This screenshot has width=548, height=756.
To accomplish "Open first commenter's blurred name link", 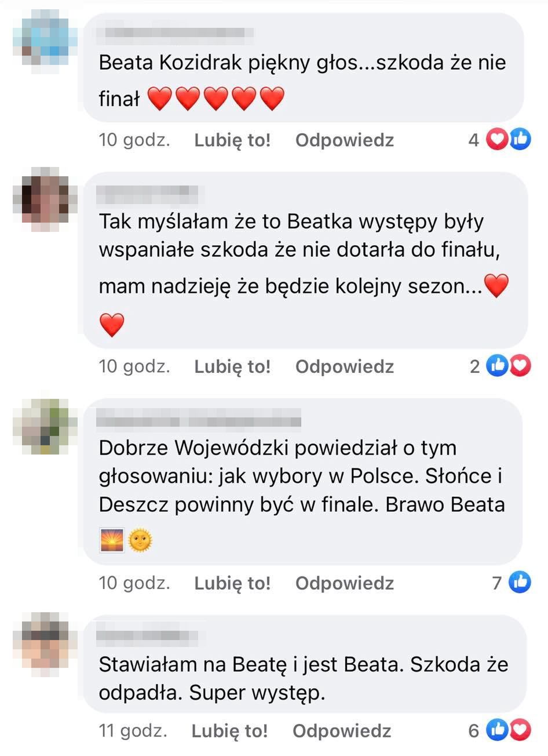I will [x=176, y=34].
